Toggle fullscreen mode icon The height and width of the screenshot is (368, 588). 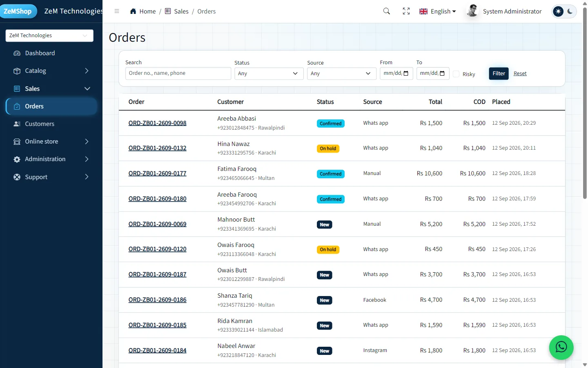[406, 11]
